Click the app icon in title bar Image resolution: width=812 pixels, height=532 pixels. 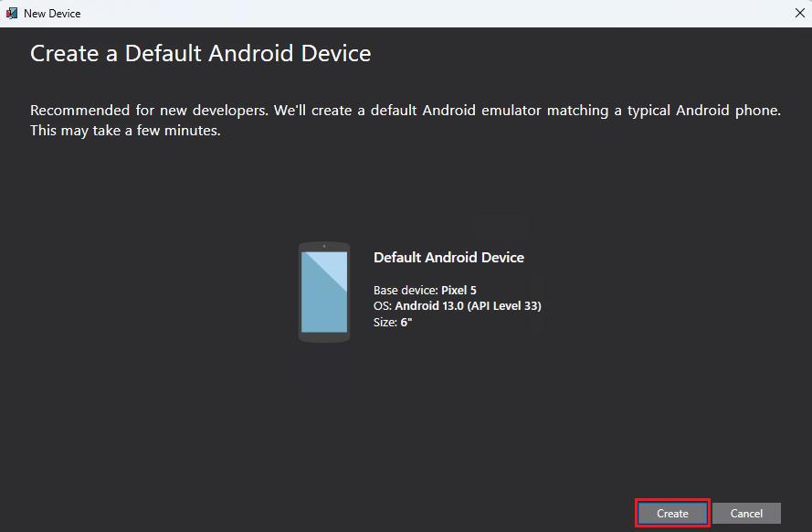pyautogui.click(x=12, y=14)
